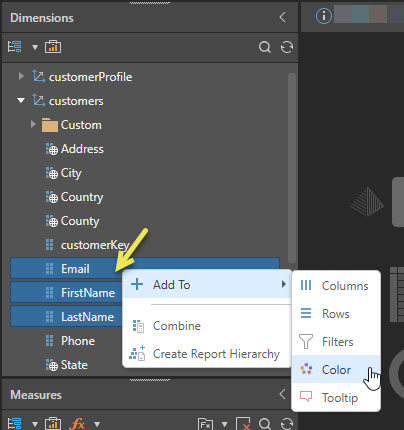Click the Measures search icon

pos(265,424)
